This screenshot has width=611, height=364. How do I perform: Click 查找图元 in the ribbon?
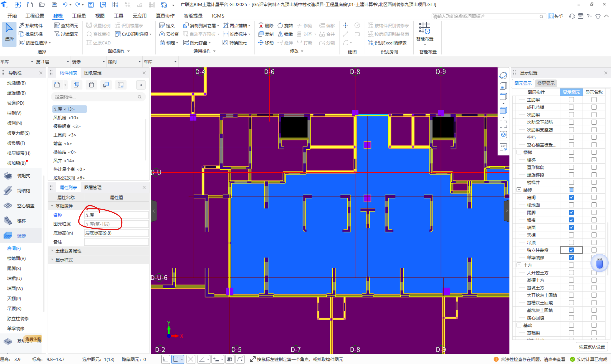tap(66, 26)
